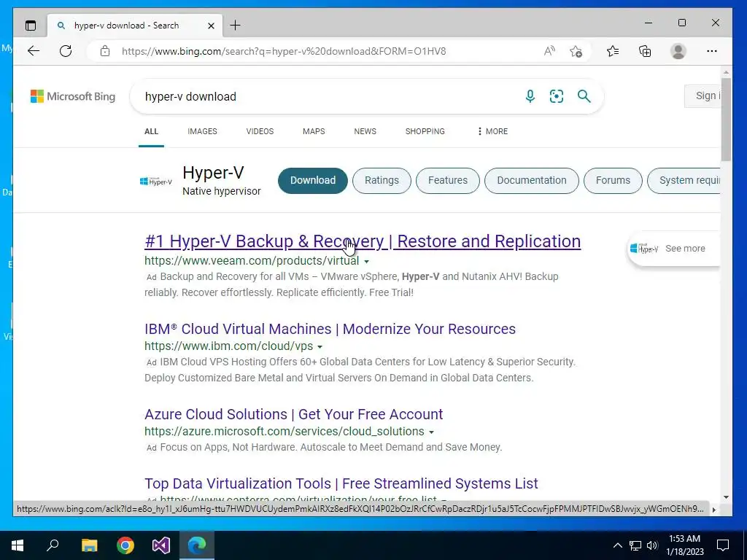Open network status tray icon
The width and height of the screenshot is (747, 560).
[x=635, y=545]
